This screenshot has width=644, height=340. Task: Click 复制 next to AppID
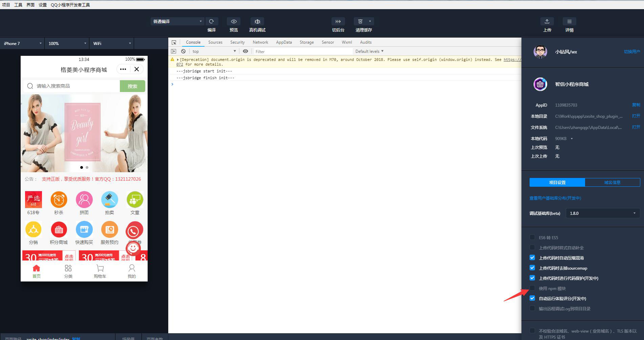click(x=636, y=105)
